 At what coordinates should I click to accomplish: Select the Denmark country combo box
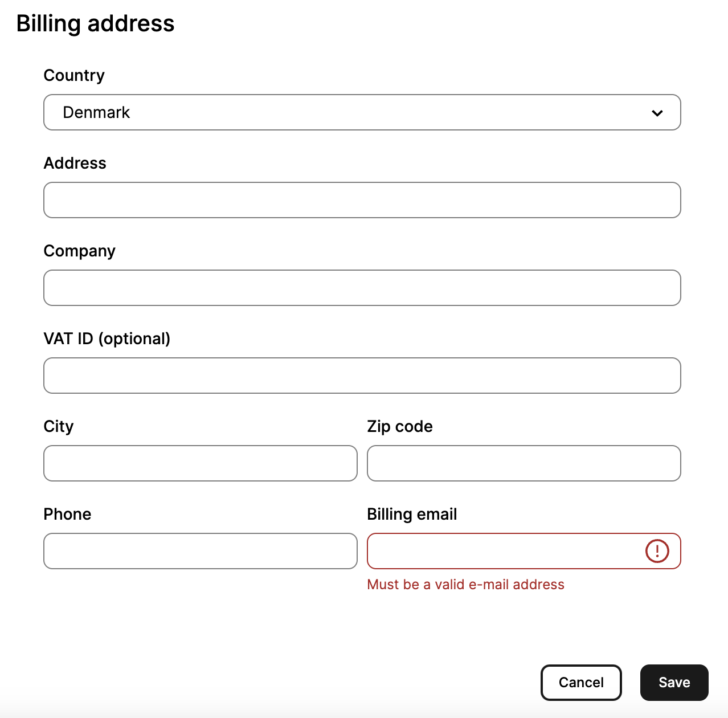coord(362,112)
